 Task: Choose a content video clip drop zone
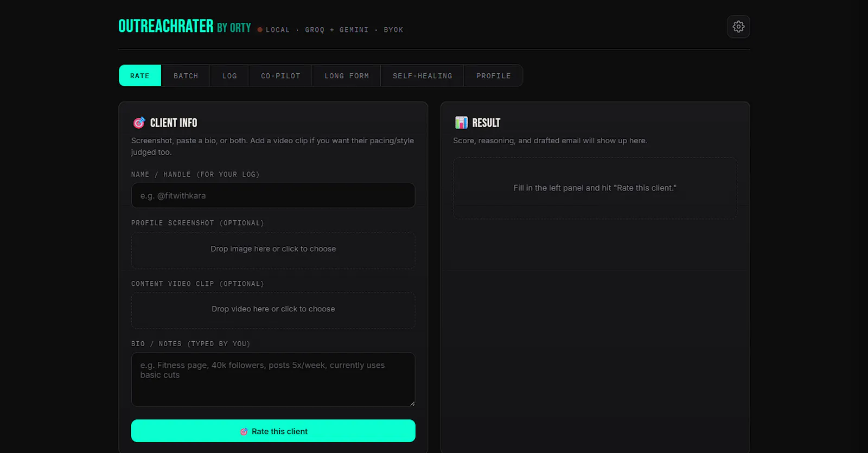pyautogui.click(x=273, y=310)
